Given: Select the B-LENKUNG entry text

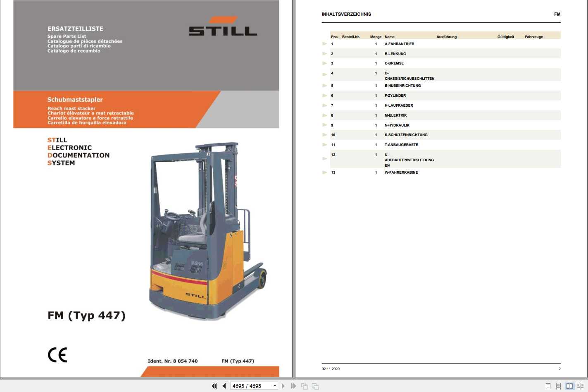Looking at the screenshot, I should (x=395, y=54).
